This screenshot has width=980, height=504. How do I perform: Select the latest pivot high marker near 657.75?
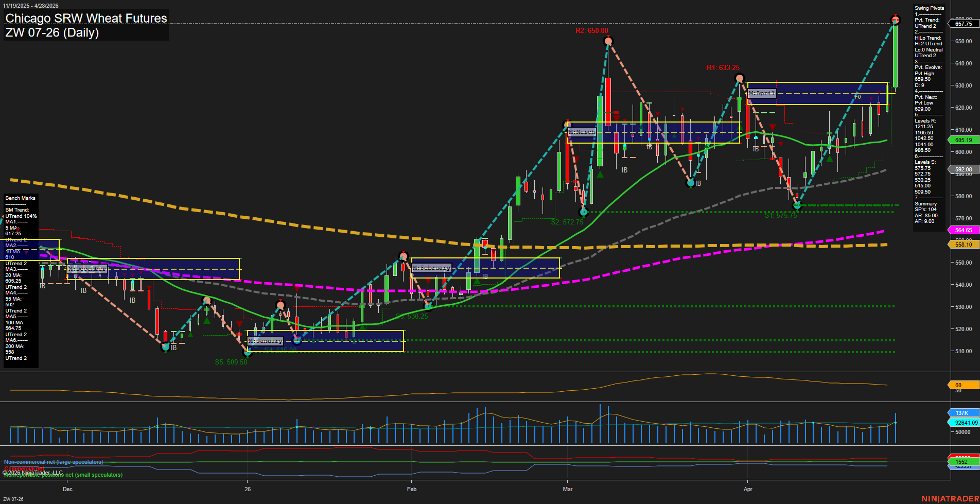tap(895, 20)
